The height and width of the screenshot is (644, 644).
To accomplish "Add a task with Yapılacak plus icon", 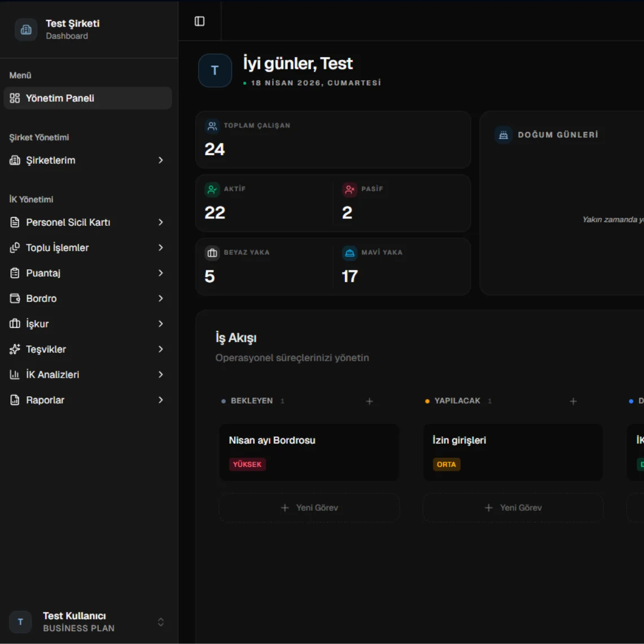I will pos(573,401).
